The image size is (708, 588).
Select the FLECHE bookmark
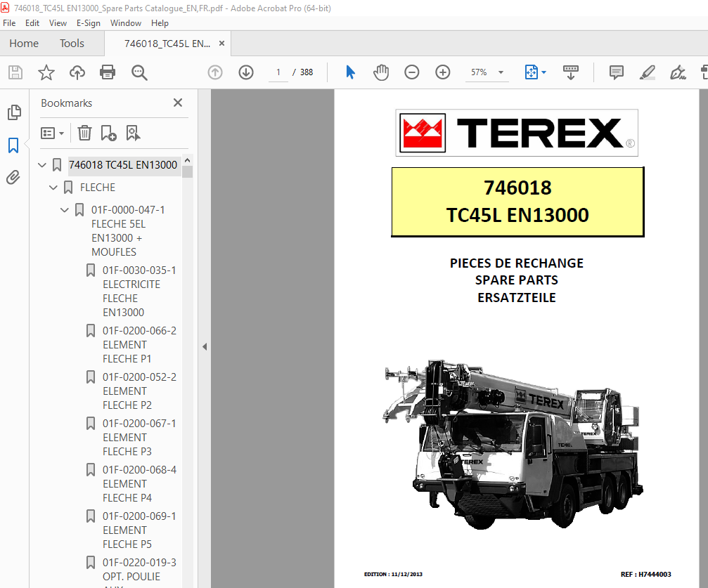98,188
